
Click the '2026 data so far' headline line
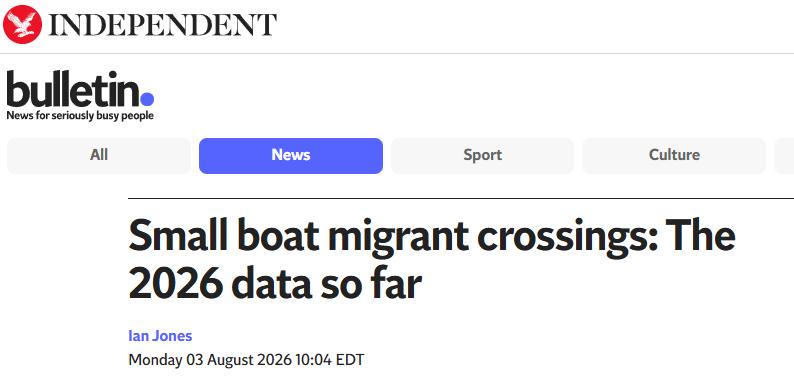[x=275, y=284]
